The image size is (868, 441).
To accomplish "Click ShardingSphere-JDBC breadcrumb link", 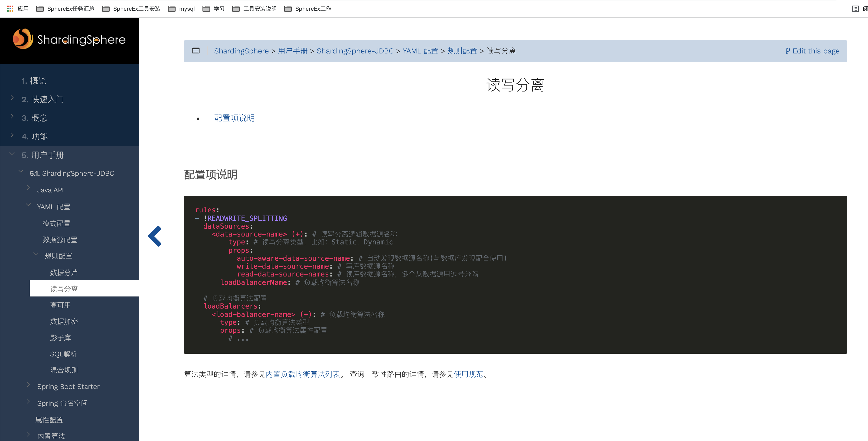I will pyautogui.click(x=355, y=51).
